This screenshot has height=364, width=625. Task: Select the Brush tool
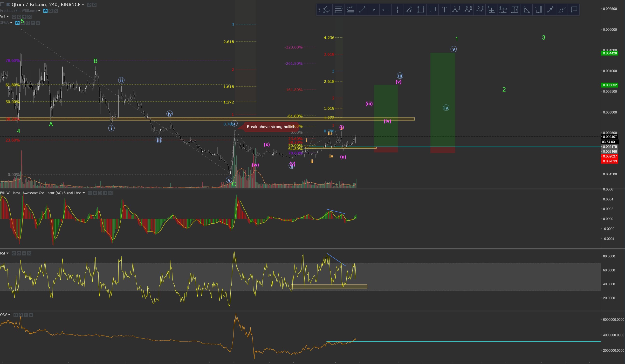point(562,10)
